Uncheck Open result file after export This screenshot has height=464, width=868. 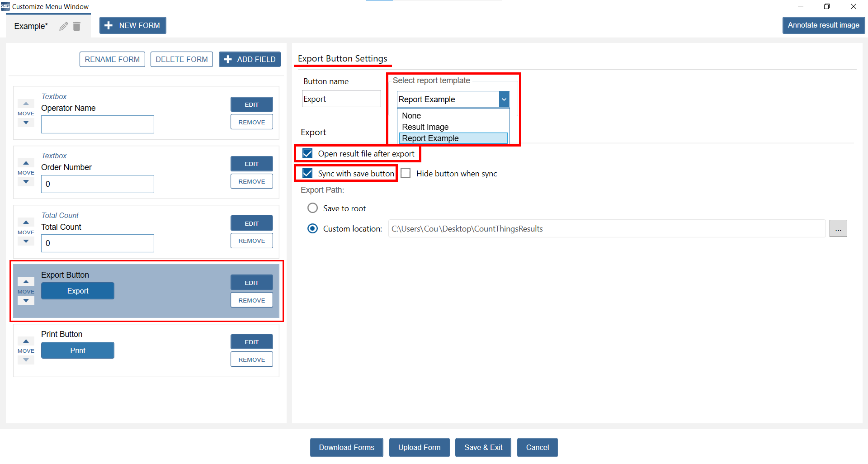[307, 154]
